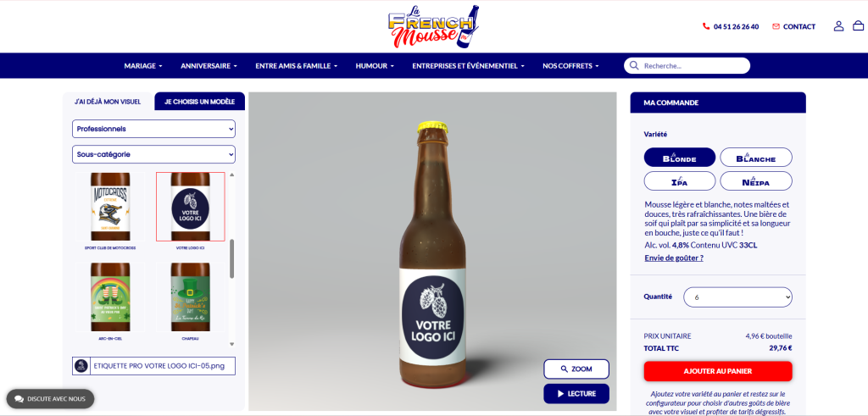Open the chat bubble Discute avec nous

[50, 398]
